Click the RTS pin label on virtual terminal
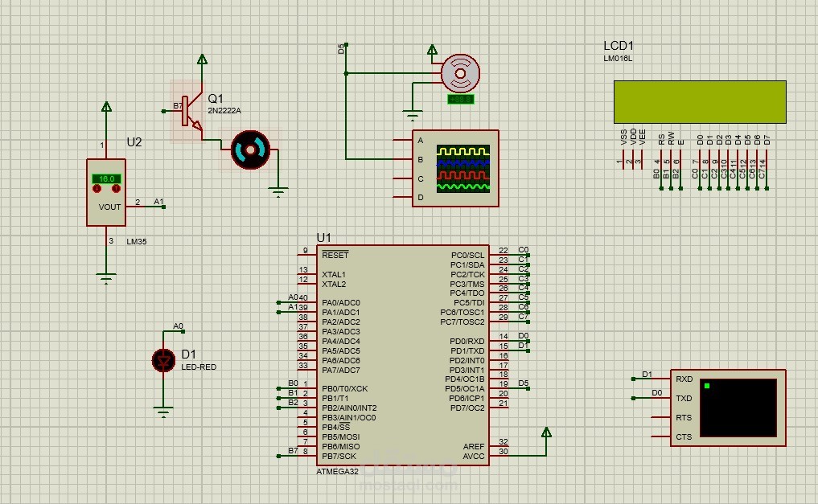This screenshot has width=818, height=504. click(684, 417)
